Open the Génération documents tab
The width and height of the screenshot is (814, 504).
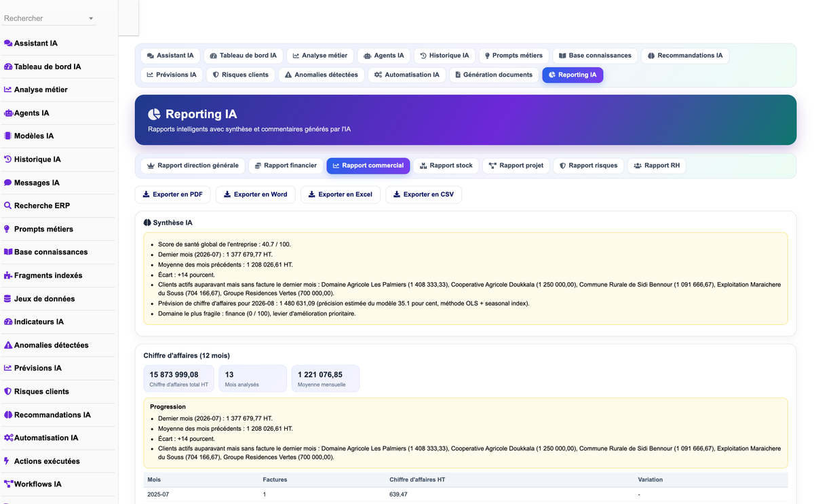click(x=494, y=75)
